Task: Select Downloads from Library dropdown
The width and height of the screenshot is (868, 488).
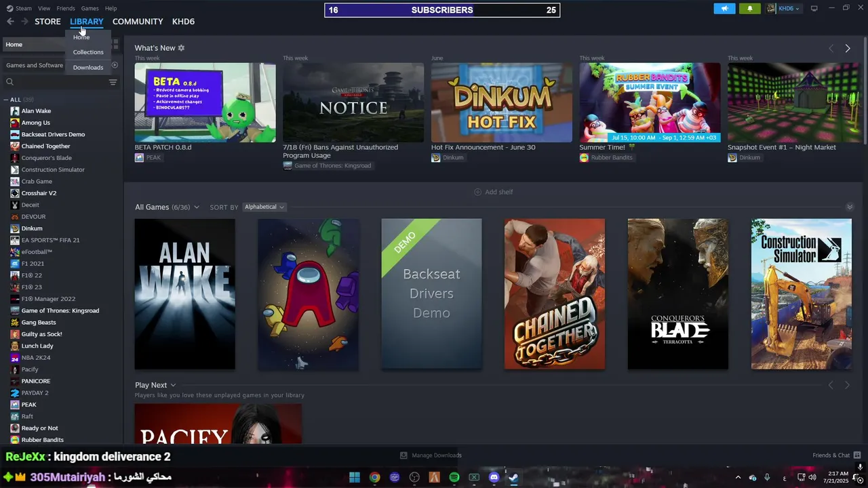Action: point(88,68)
